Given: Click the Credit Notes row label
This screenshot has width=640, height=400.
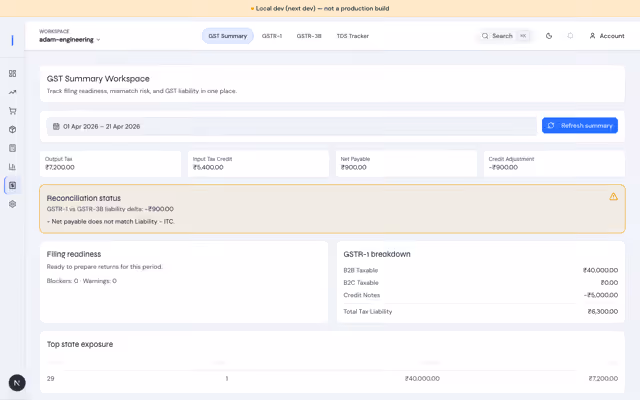Looking at the screenshot, I should point(362,295).
